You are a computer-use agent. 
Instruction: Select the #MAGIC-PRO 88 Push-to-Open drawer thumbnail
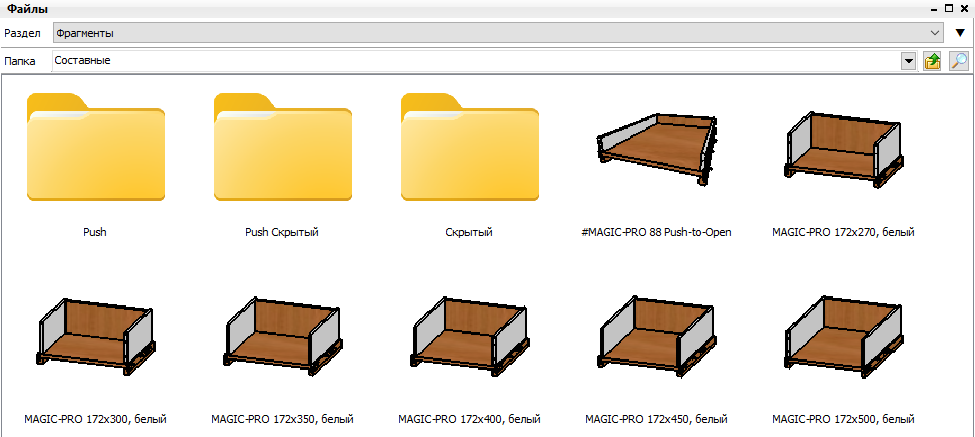pos(657,149)
